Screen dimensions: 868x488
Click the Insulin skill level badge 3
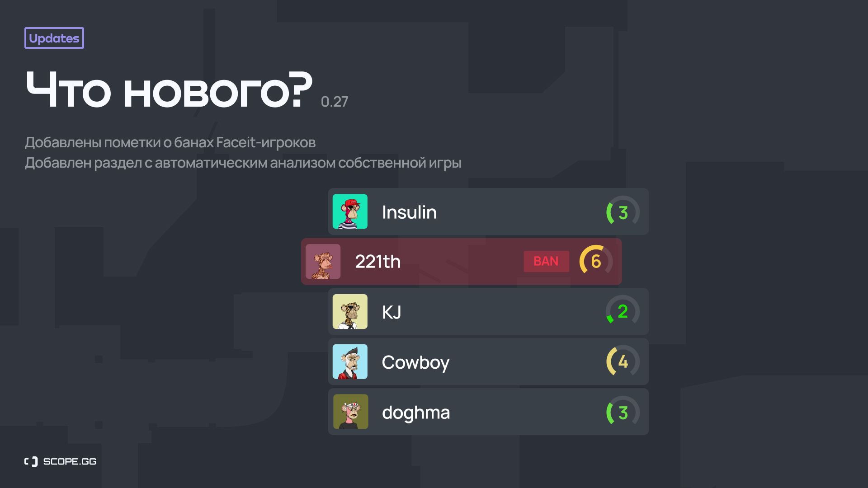coord(621,212)
